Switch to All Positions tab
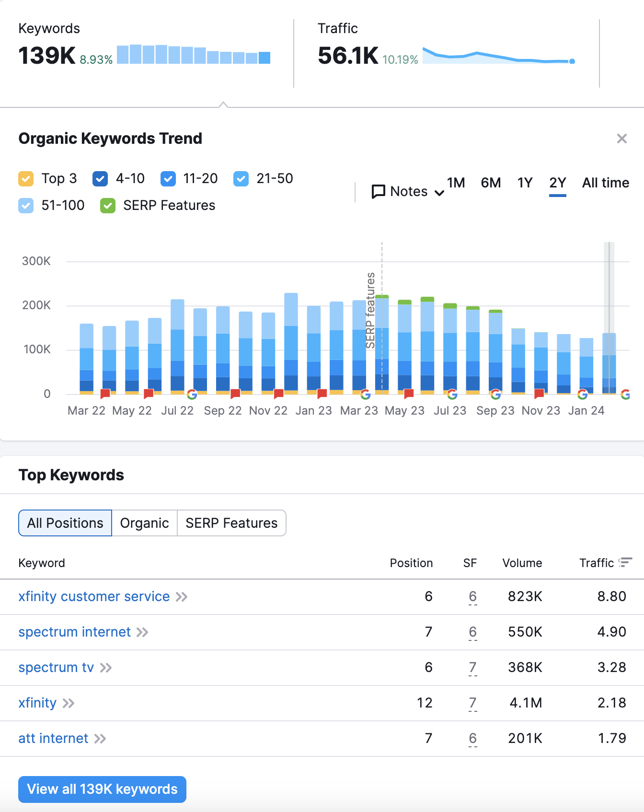The height and width of the screenshot is (812, 644). tap(65, 523)
